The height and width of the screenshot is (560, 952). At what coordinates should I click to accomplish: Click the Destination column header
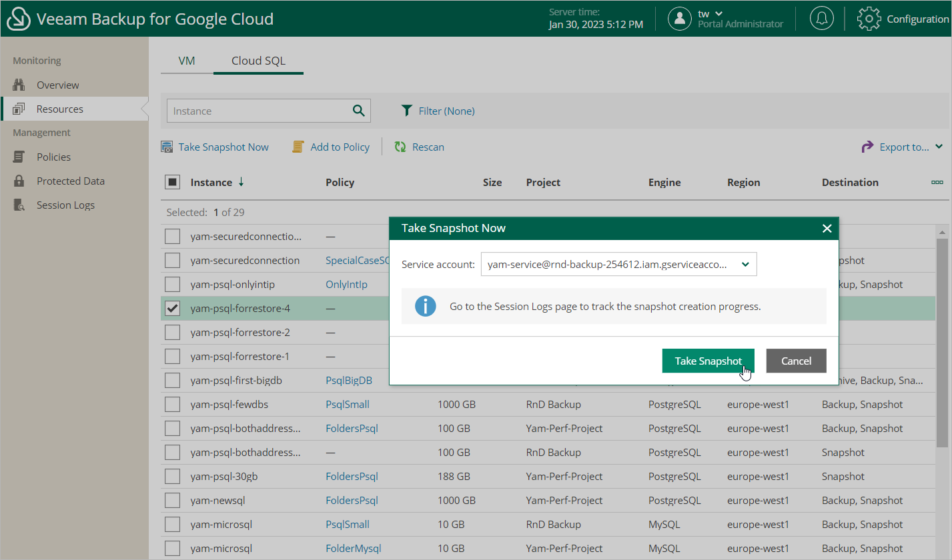pos(850,182)
